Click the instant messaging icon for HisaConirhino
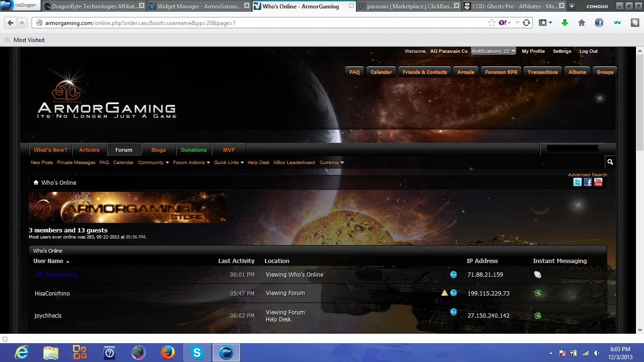 (x=537, y=293)
